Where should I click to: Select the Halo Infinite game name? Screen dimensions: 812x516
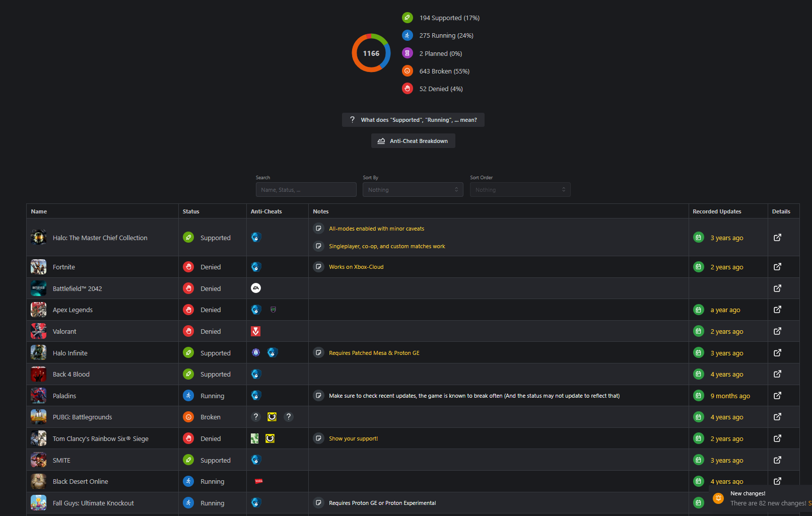click(x=70, y=353)
